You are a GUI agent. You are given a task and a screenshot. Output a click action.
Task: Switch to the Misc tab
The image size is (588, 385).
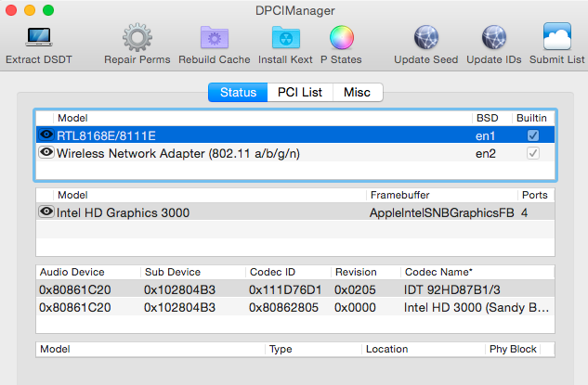click(x=357, y=93)
